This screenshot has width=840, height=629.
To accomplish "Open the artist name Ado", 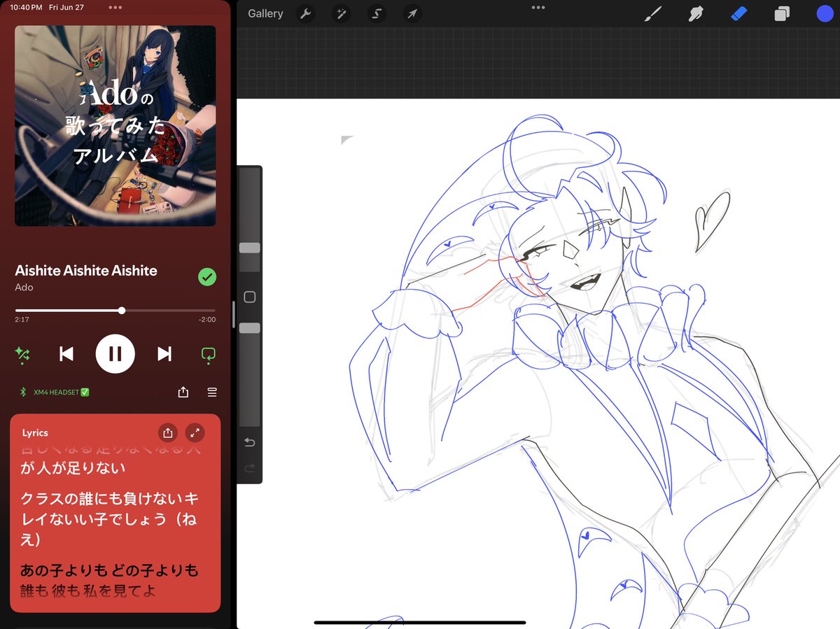I will (x=24, y=288).
